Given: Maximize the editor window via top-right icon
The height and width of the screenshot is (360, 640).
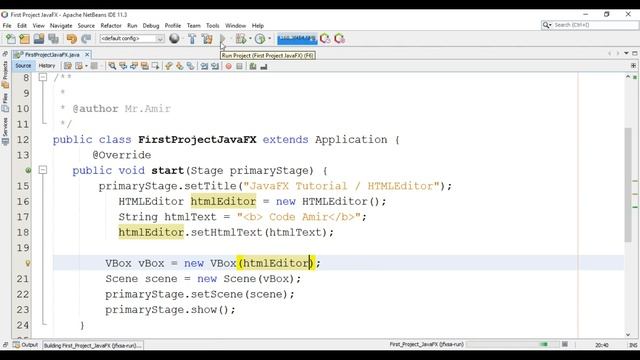Looking at the screenshot, I should 635,53.
